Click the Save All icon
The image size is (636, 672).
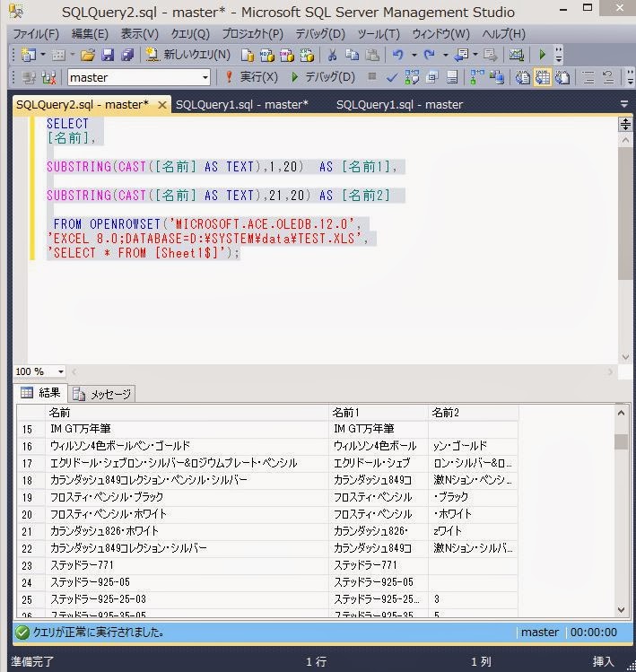coord(127,55)
